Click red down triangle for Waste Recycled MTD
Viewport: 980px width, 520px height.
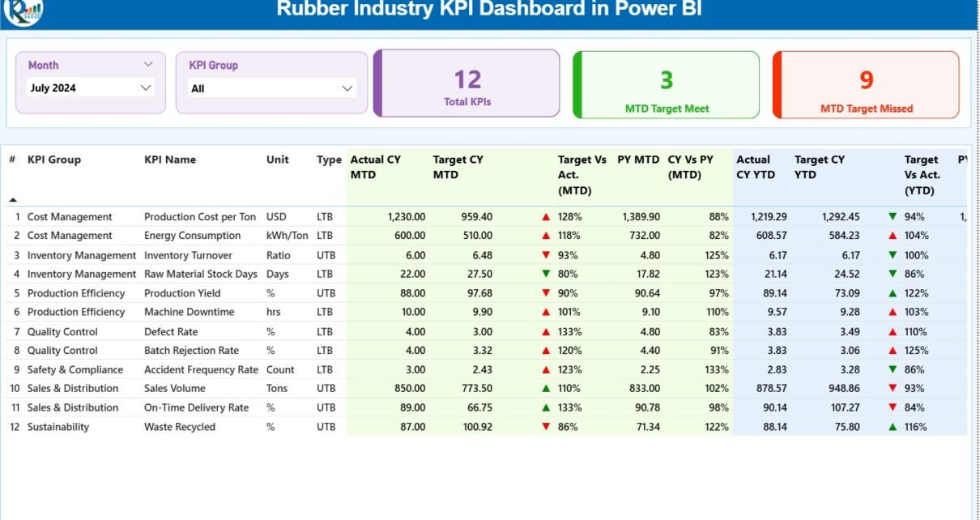coord(546,427)
